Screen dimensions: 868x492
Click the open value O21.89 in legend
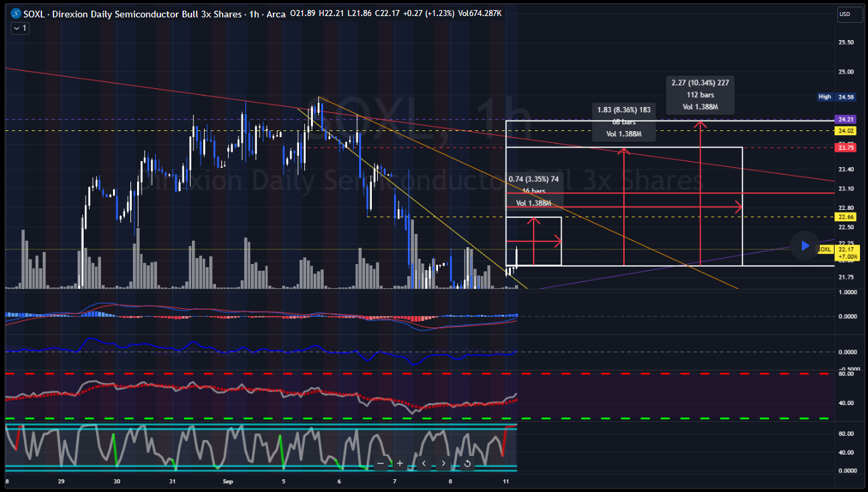pos(304,14)
